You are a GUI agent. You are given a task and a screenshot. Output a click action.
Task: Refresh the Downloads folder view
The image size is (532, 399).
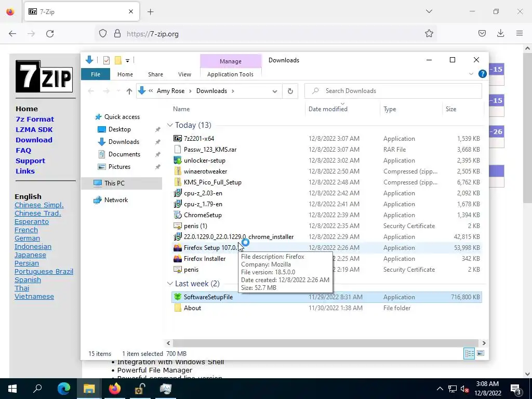tap(290, 91)
